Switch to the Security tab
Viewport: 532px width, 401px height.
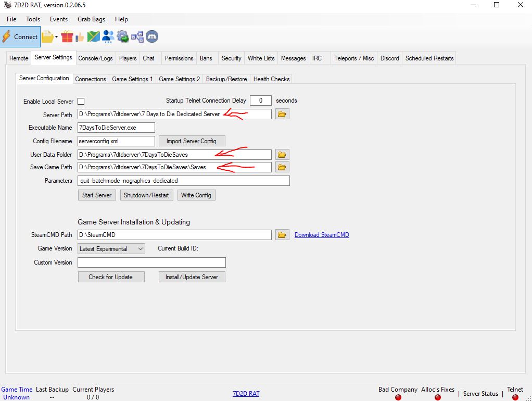(232, 58)
